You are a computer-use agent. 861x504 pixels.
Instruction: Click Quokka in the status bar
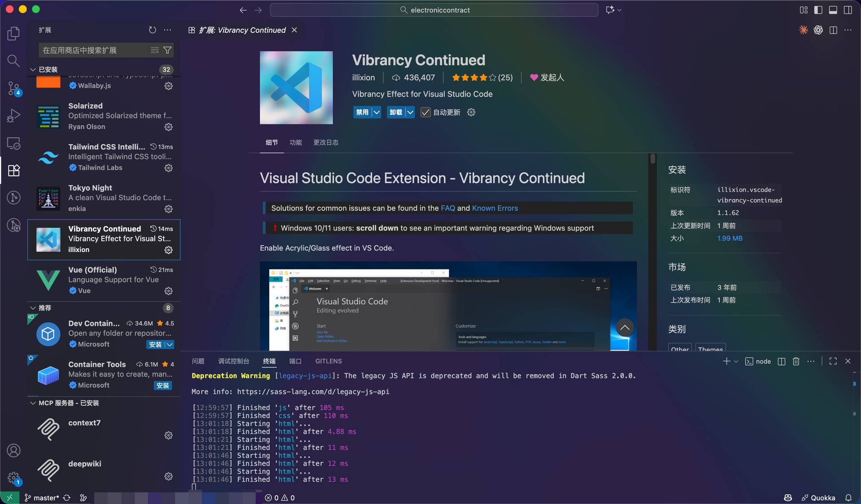coord(818,498)
